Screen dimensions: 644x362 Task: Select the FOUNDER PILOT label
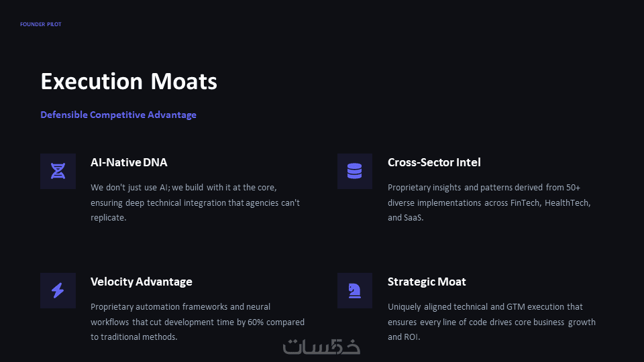point(40,25)
